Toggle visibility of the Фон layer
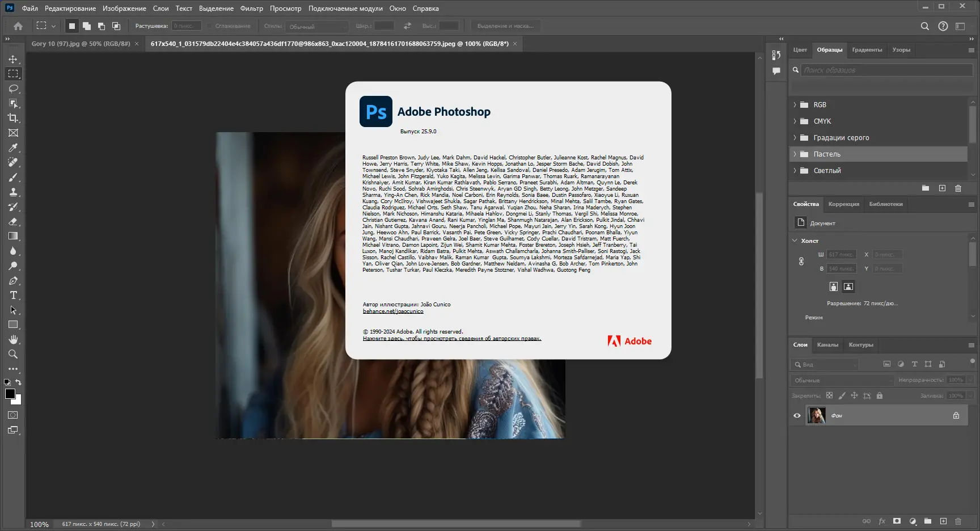This screenshot has width=980, height=531. (x=797, y=416)
